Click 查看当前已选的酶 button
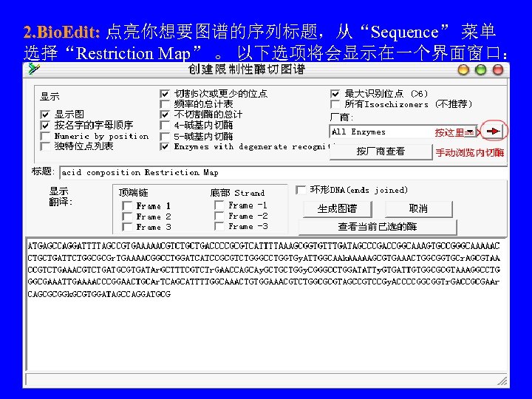 coord(378,227)
